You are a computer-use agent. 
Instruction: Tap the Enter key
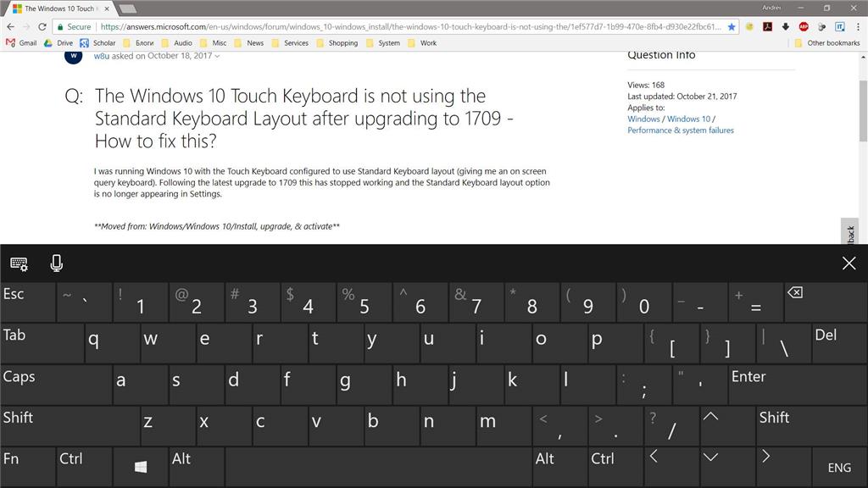[798, 384]
